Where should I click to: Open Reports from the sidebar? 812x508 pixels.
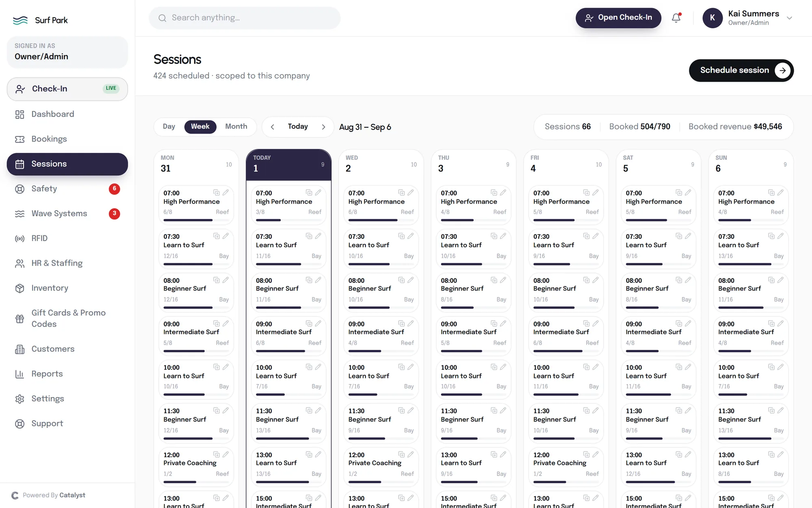[67, 374]
